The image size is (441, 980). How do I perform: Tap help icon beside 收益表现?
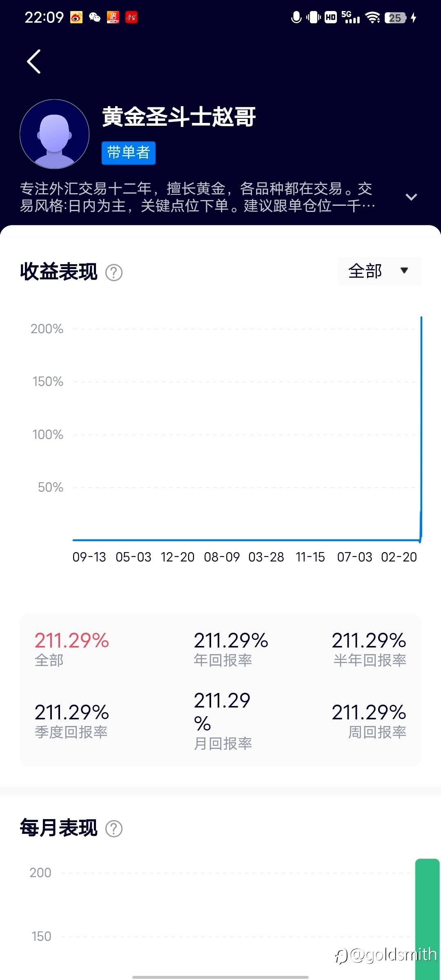click(114, 272)
